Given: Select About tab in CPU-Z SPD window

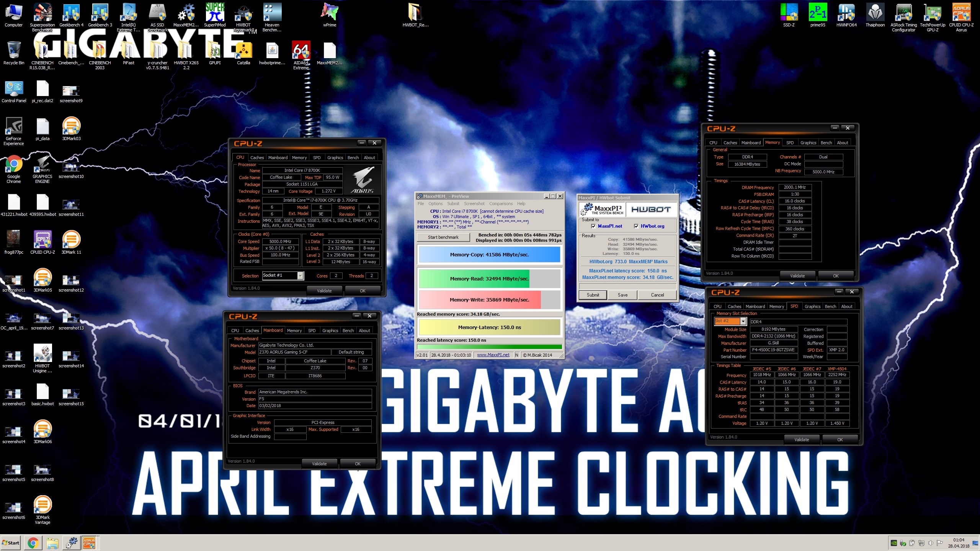Looking at the screenshot, I should point(846,306).
